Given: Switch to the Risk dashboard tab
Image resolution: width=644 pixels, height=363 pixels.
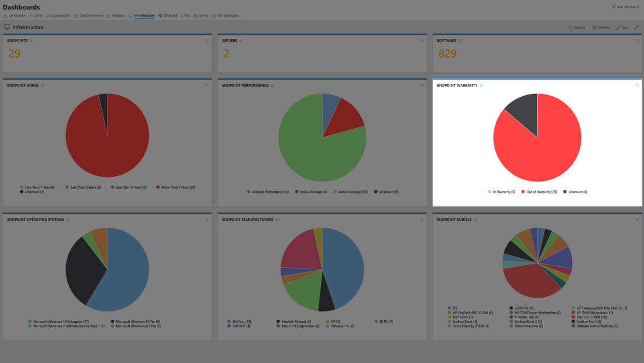Looking at the screenshot, I should 185,16.
